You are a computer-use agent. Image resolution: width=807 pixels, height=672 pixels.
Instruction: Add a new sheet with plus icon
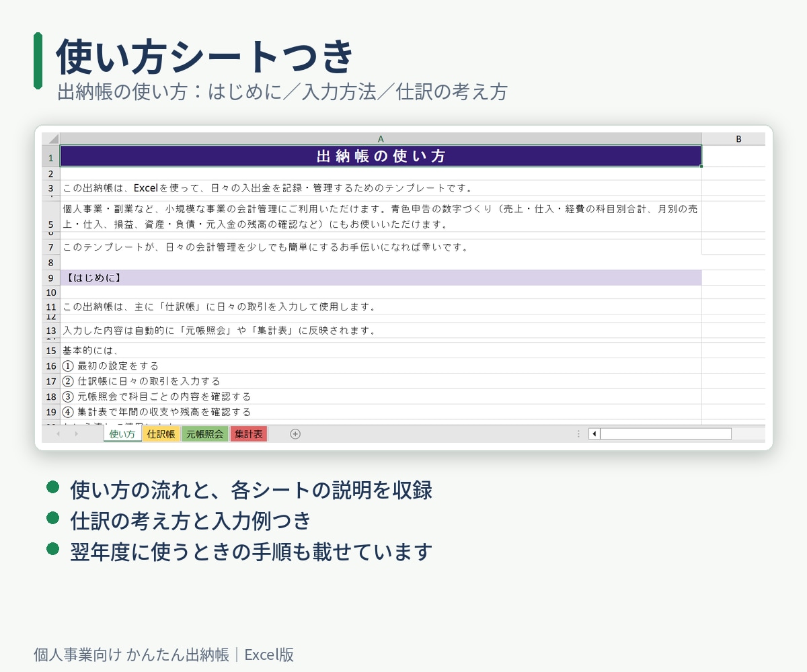pos(295,434)
